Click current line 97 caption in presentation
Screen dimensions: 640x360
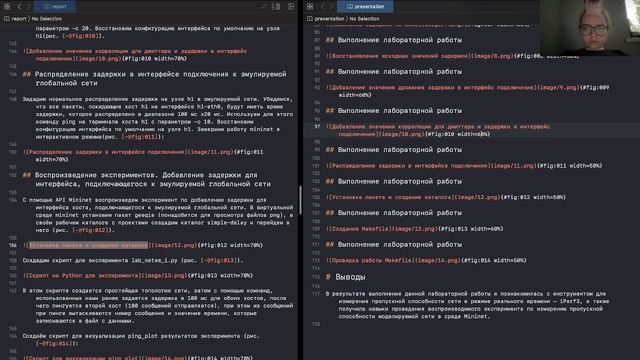tap(438, 130)
